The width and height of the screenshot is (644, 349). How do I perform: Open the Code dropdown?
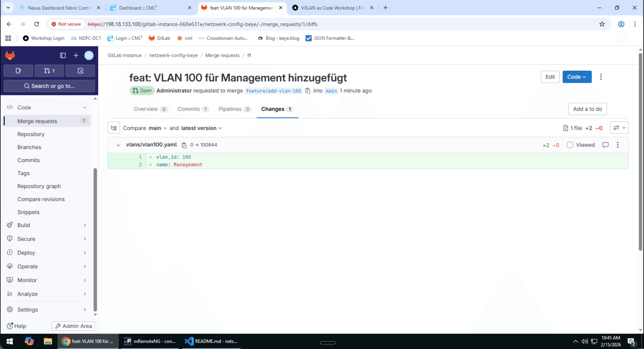pos(577,77)
